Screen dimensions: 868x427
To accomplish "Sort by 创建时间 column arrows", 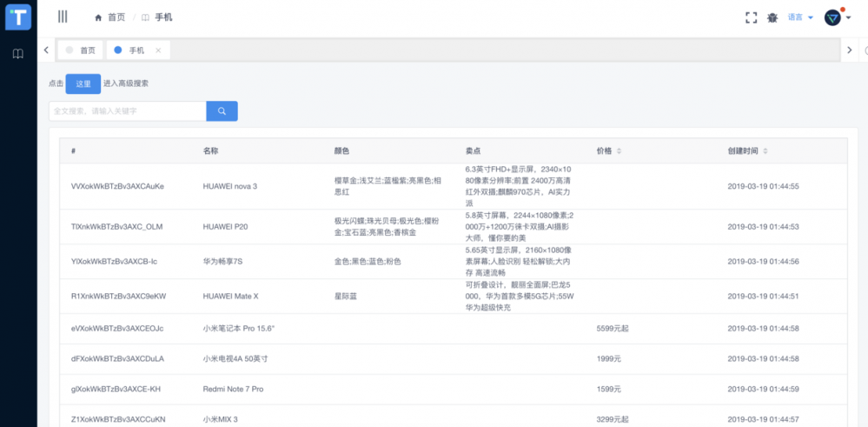I will pyautogui.click(x=765, y=151).
